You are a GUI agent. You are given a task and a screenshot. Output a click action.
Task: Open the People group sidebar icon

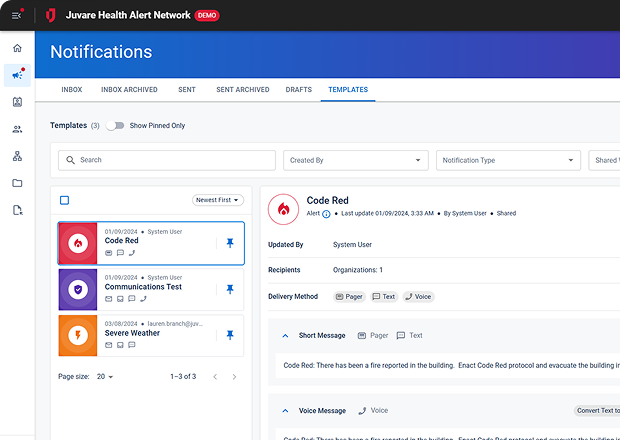pos(17,129)
